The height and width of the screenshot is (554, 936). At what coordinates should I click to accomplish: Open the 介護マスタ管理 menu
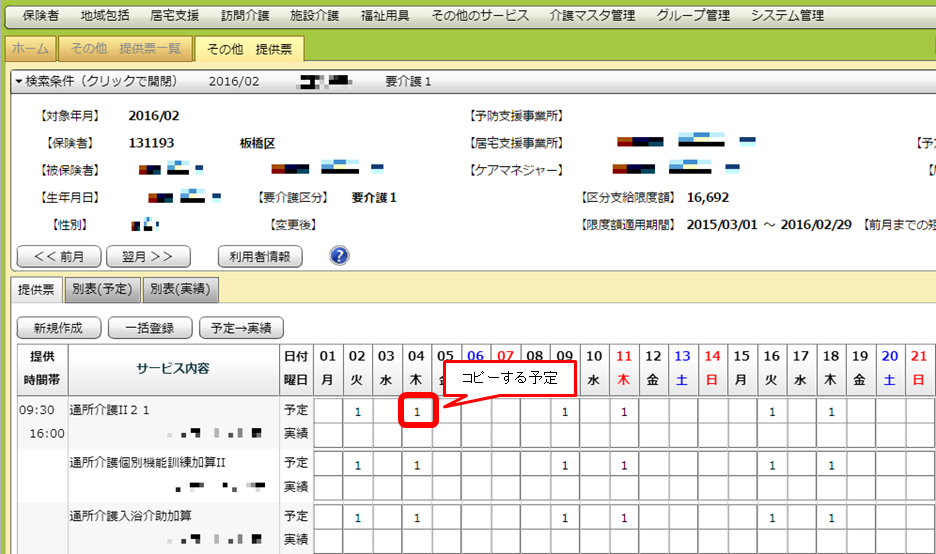pyautogui.click(x=592, y=16)
